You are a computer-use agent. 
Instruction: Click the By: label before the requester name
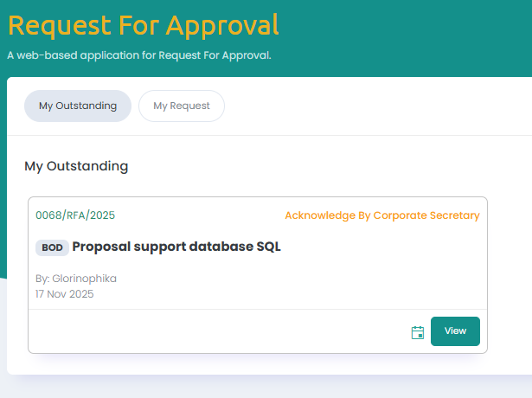click(42, 279)
